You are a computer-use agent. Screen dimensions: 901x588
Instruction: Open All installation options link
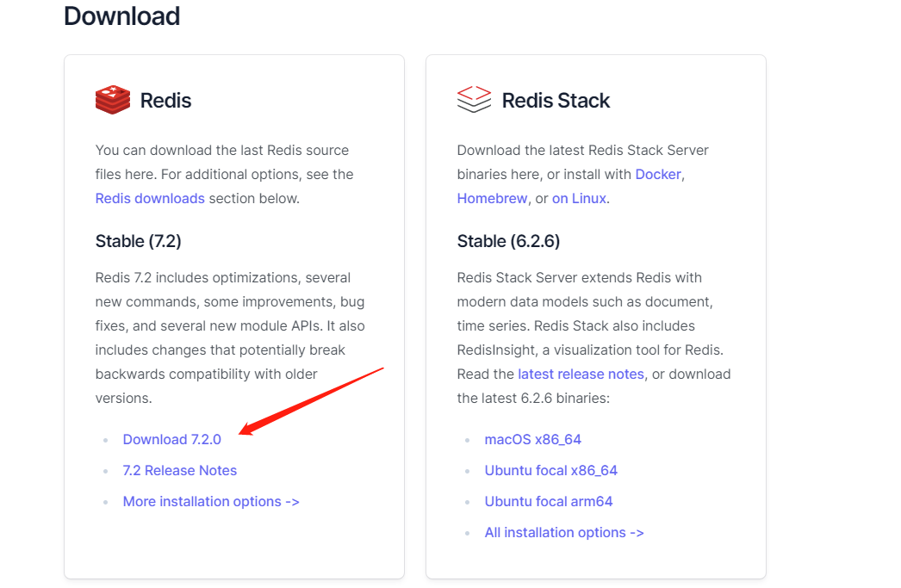564,532
